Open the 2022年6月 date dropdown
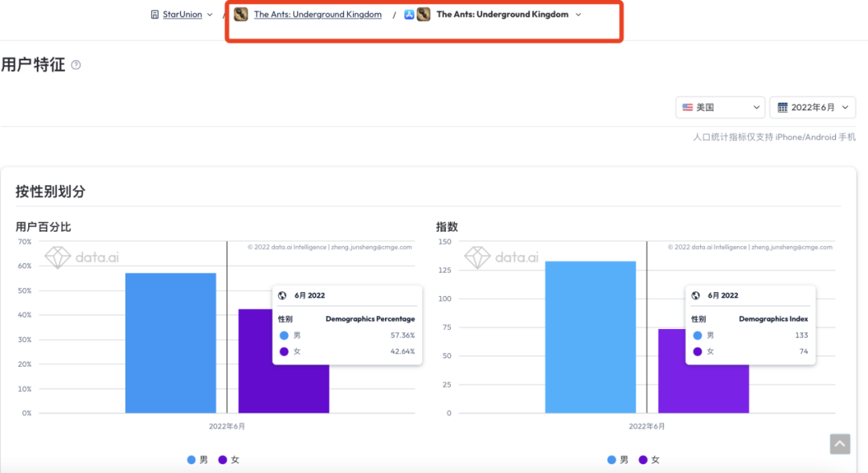Screen dimensions: 868x473 pyautogui.click(x=813, y=108)
